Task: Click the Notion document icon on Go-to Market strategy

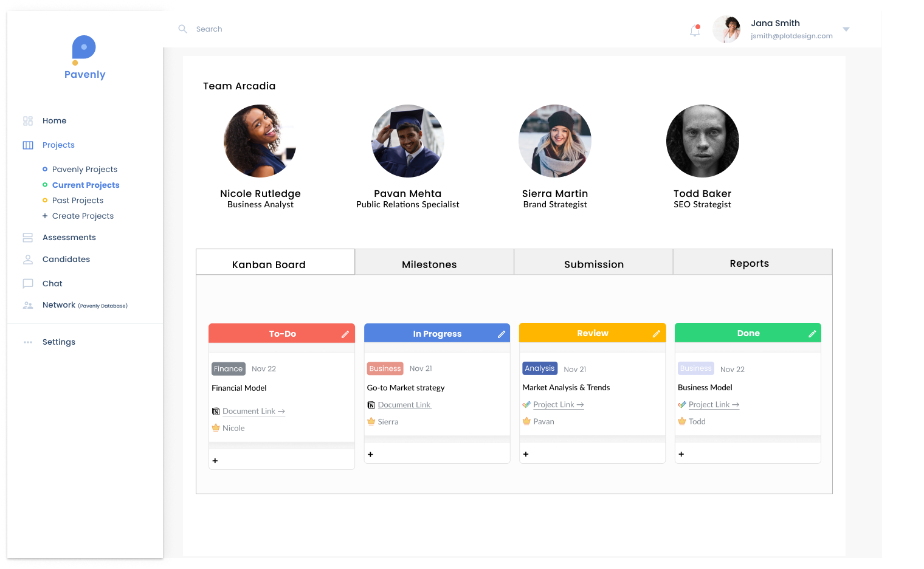Action: 371,404
